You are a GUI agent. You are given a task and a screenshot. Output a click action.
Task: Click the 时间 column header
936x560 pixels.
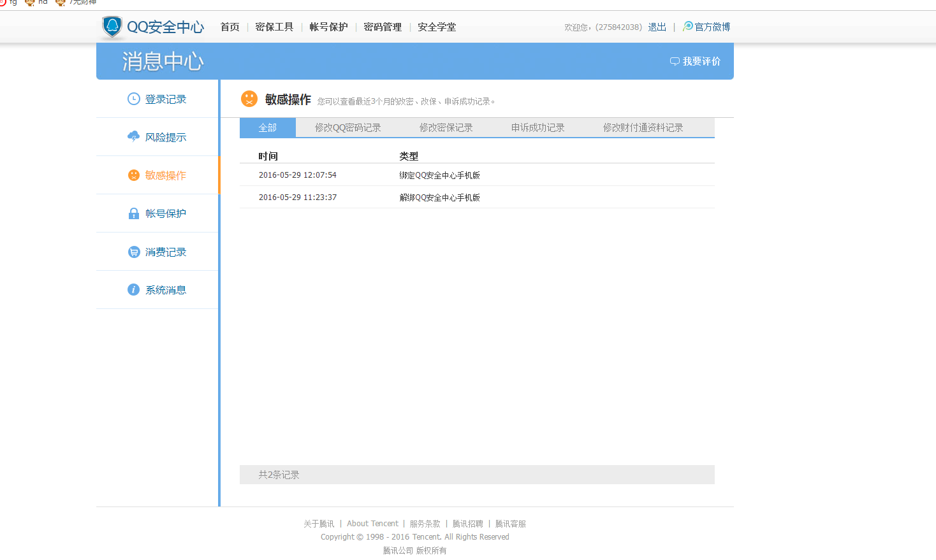click(268, 156)
